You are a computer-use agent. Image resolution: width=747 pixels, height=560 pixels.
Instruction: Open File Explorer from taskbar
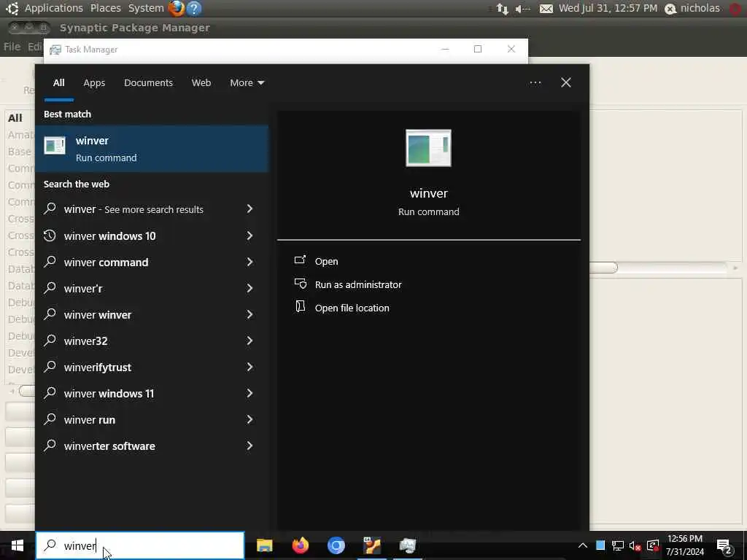click(264, 545)
